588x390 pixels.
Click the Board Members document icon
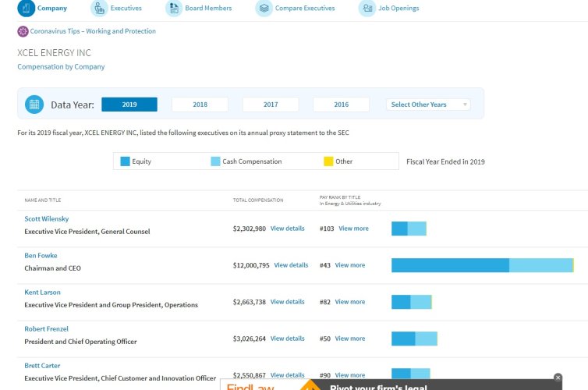pyautogui.click(x=174, y=8)
